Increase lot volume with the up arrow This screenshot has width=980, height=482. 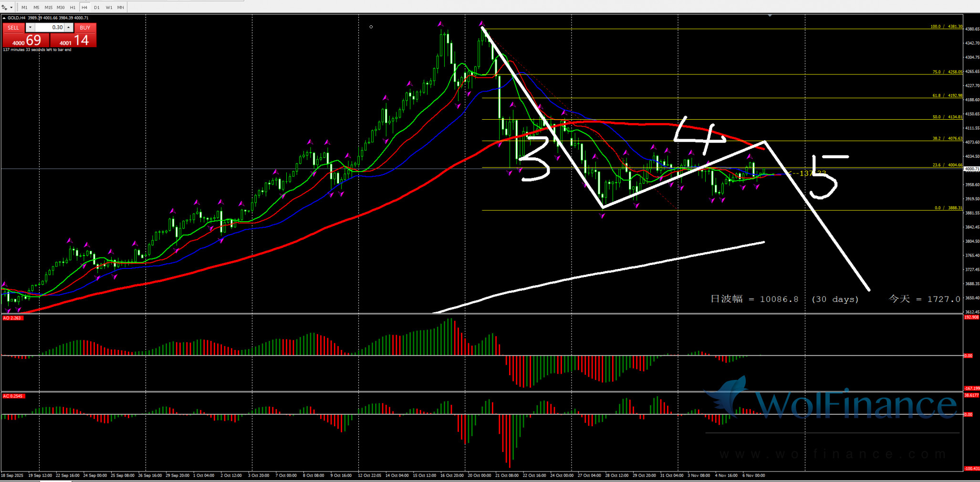pos(69,28)
